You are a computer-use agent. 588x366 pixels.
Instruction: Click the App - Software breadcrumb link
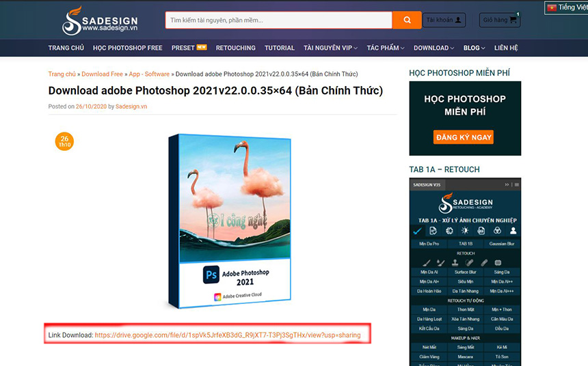[149, 74]
